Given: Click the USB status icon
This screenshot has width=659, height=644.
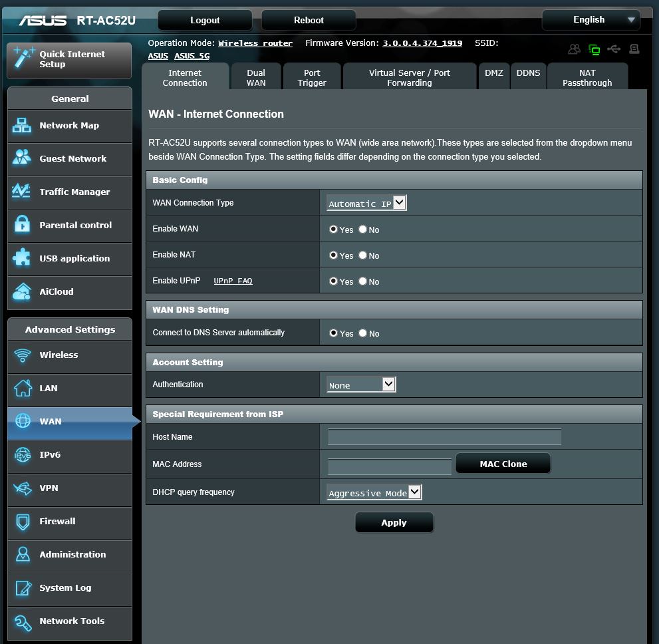Looking at the screenshot, I should point(614,49).
